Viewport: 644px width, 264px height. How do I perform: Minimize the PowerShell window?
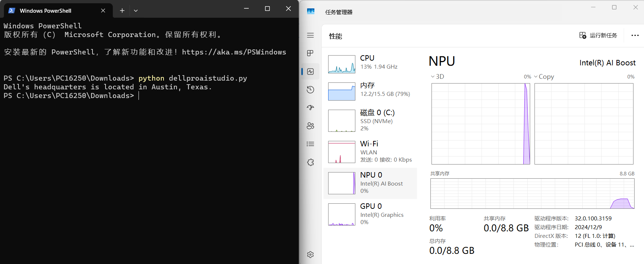(x=246, y=9)
